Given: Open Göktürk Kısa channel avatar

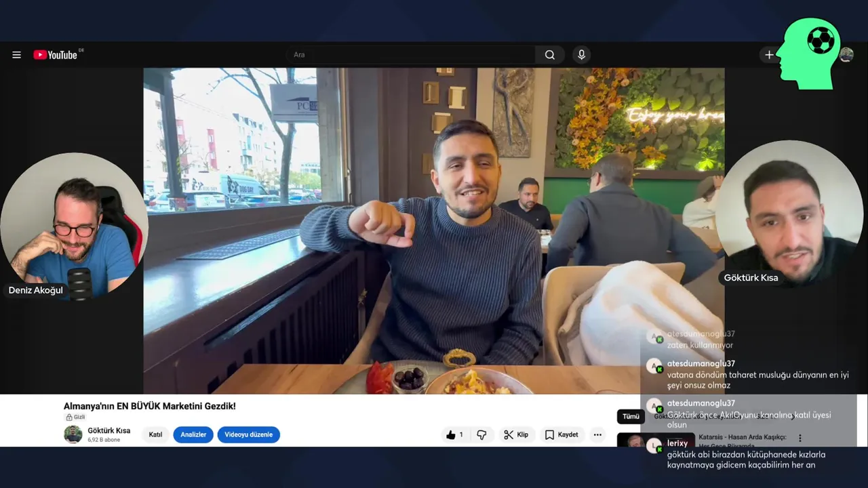Looking at the screenshot, I should click(x=73, y=434).
